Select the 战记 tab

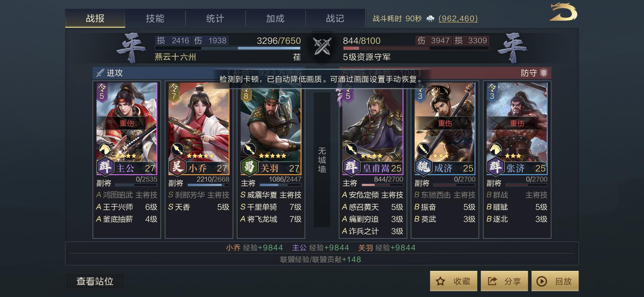(335, 18)
